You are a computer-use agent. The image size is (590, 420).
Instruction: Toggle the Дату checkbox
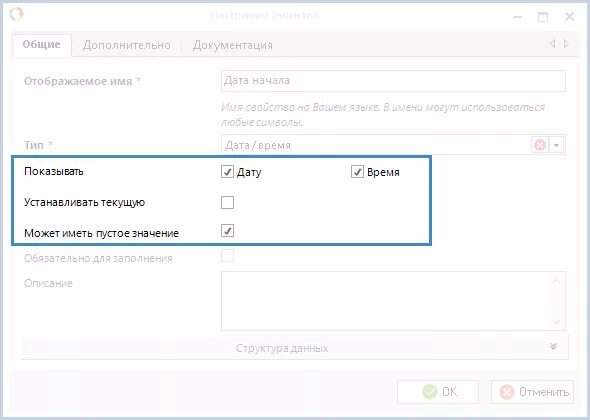click(227, 172)
